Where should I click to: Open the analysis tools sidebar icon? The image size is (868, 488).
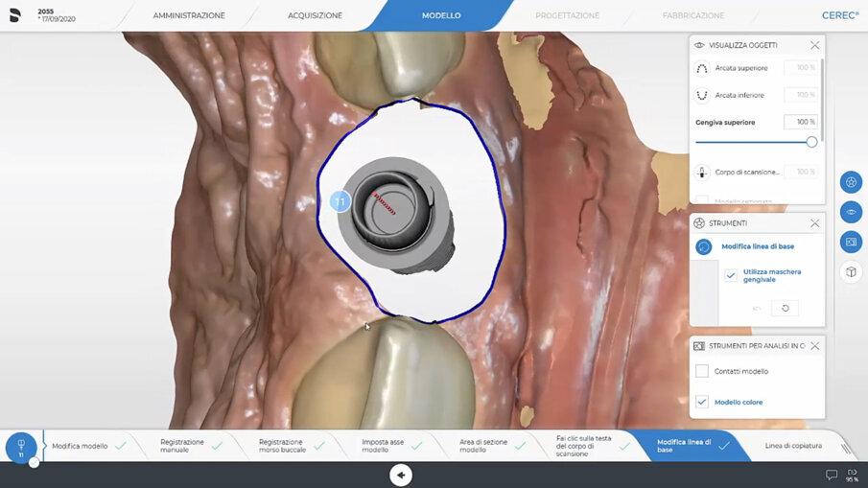[x=851, y=243]
